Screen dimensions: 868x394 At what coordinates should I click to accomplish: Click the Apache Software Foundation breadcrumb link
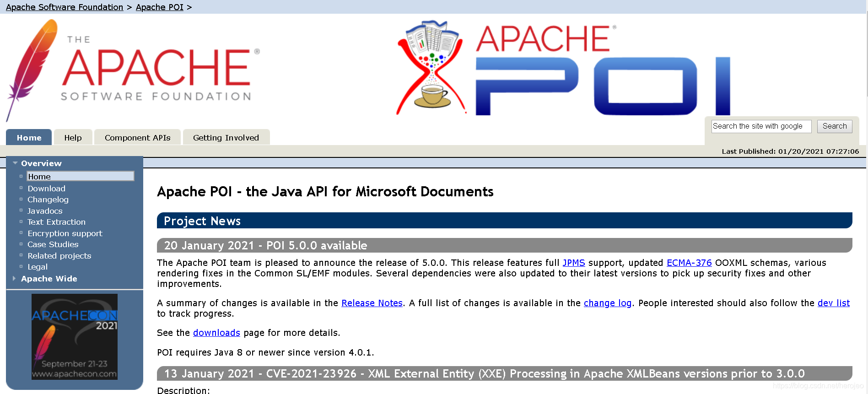click(x=65, y=7)
